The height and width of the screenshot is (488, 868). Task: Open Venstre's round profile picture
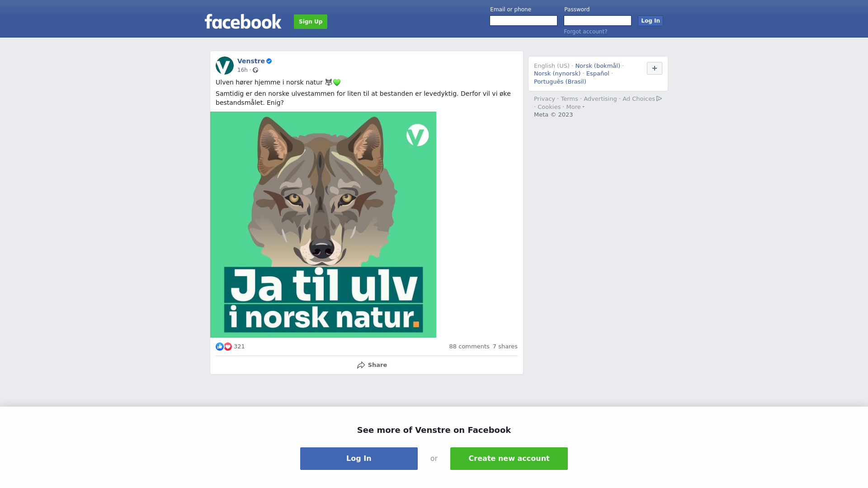[x=225, y=66]
